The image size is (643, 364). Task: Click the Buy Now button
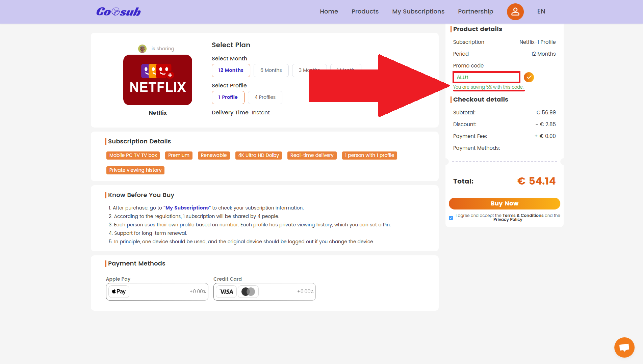504,203
